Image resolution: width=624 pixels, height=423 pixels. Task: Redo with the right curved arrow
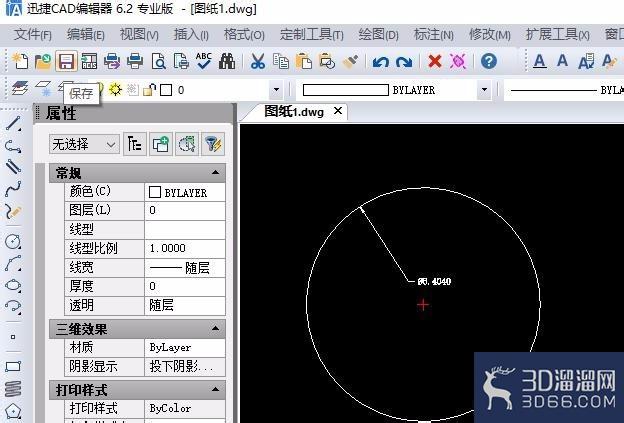point(404,62)
